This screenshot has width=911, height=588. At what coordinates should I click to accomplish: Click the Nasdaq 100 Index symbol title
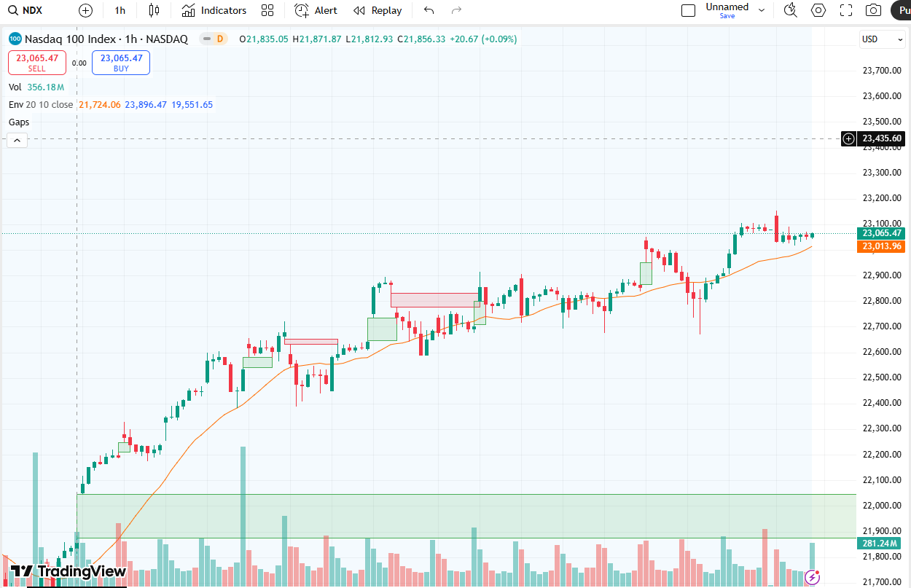[106, 39]
